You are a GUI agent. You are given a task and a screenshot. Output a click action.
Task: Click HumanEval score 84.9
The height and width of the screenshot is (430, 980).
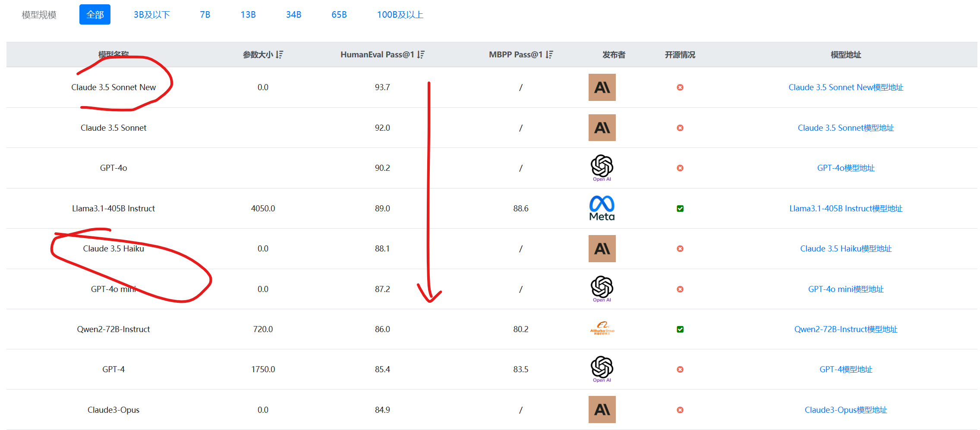(382, 410)
